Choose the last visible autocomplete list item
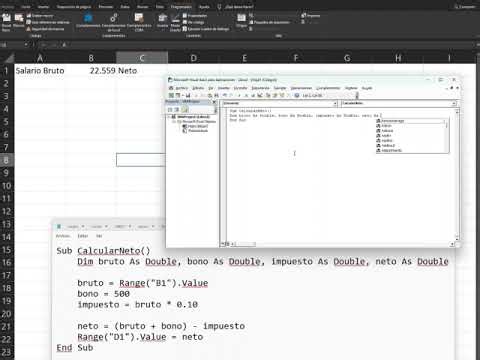 [411, 151]
